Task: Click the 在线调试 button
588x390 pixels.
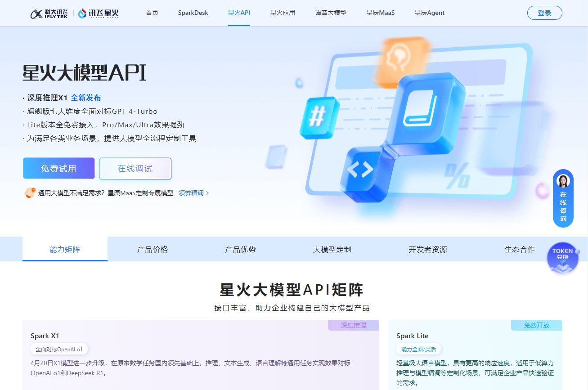Action: pyautogui.click(x=135, y=168)
